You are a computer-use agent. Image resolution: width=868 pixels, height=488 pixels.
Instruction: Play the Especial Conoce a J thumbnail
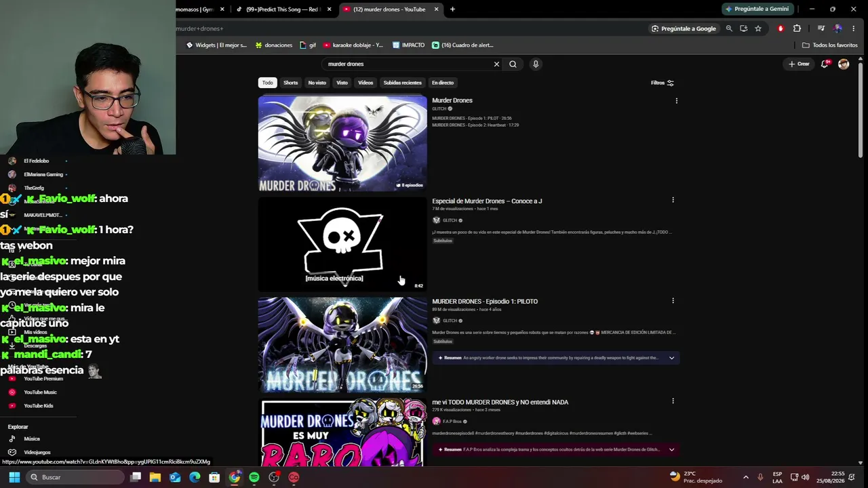[342, 244]
